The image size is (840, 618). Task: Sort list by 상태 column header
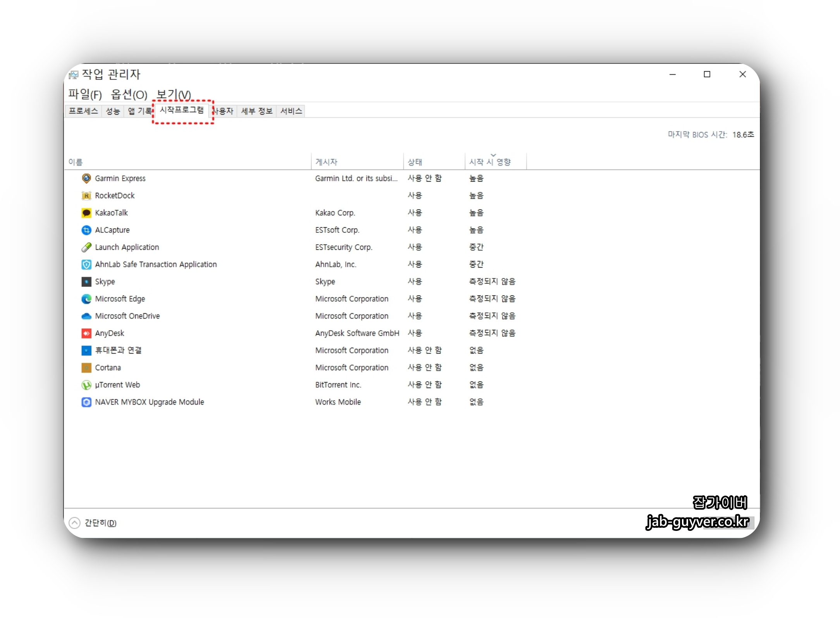click(x=415, y=162)
